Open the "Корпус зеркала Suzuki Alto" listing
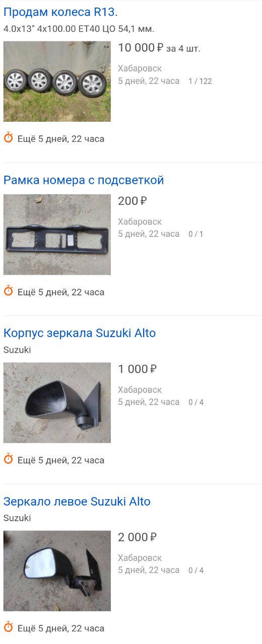Image resolution: width=262 pixels, height=644 pixels. 80,333
